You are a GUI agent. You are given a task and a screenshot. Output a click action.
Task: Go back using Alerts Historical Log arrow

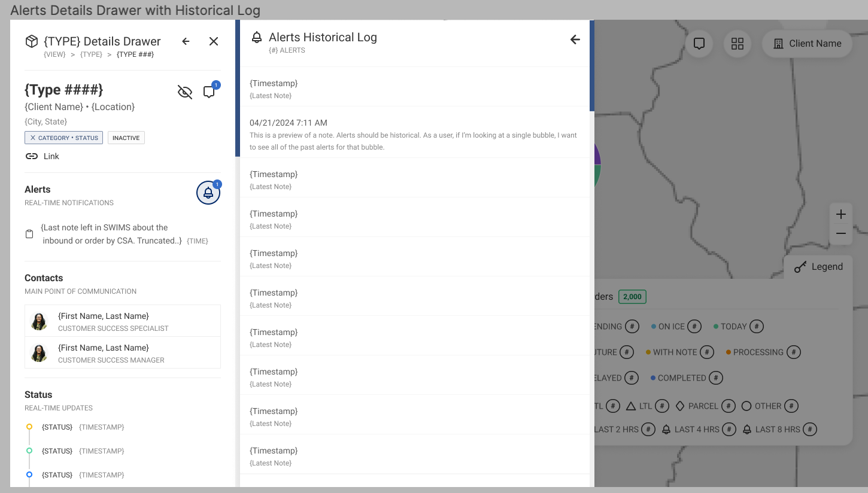575,39
